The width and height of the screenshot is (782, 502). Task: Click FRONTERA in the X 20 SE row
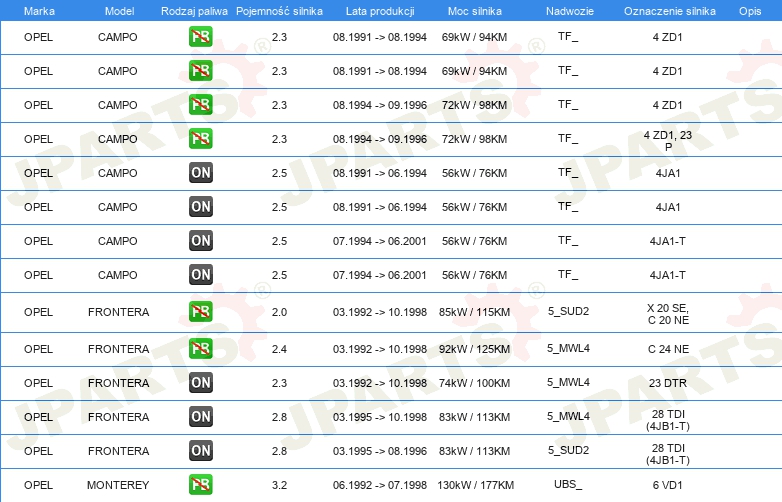119,312
